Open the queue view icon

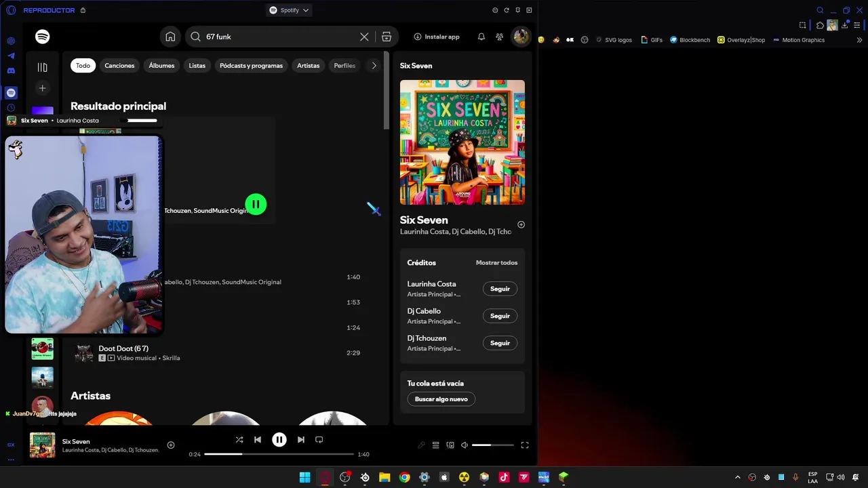click(436, 445)
